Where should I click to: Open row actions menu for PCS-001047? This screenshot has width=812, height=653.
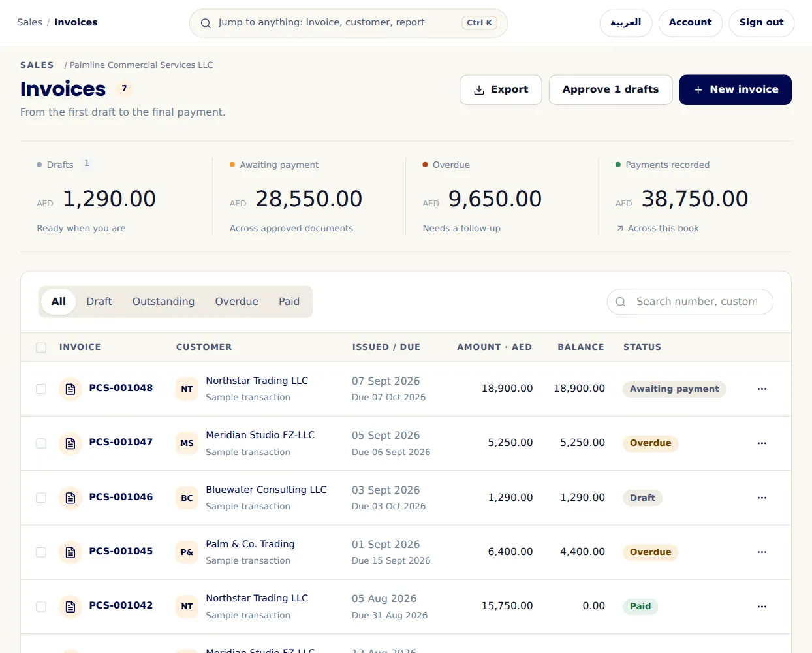tap(762, 443)
